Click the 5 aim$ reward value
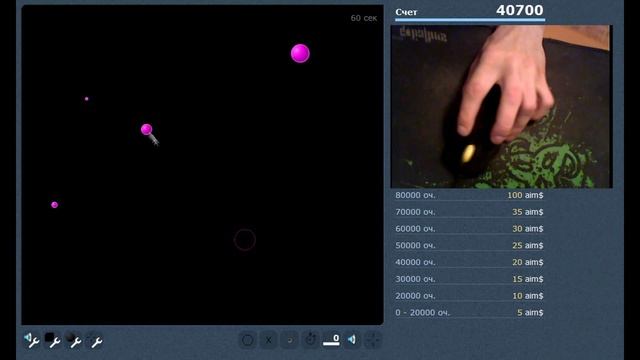This screenshot has height=360, width=640. pyautogui.click(x=530, y=313)
